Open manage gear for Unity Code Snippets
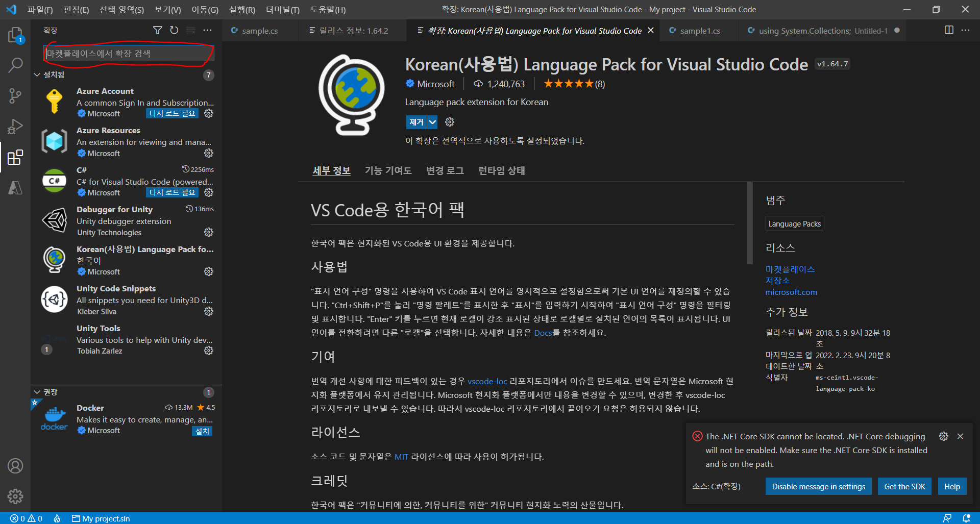This screenshot has width=980, height=524. coord(209,311)
